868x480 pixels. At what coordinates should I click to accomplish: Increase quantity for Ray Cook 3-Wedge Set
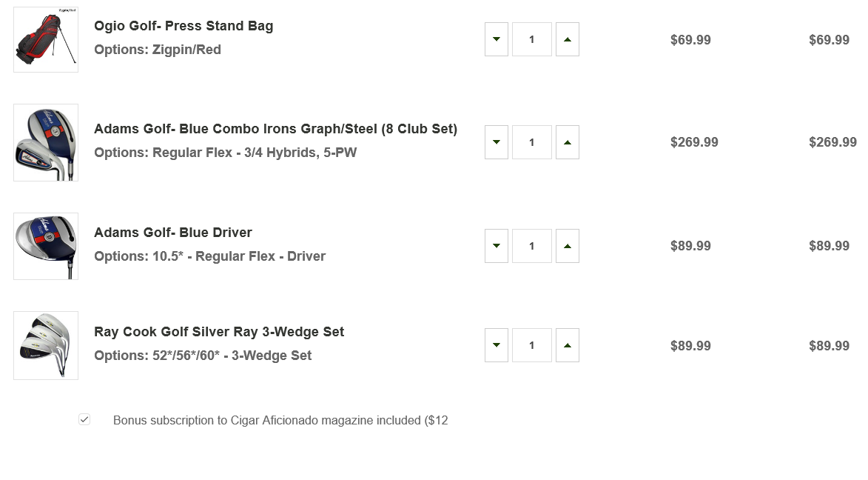(x=568, y=345)
